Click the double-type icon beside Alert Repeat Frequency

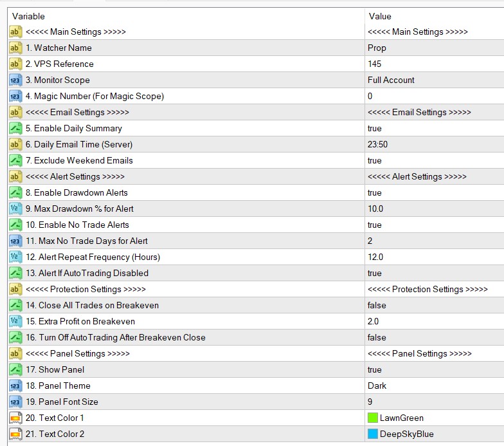15,257
